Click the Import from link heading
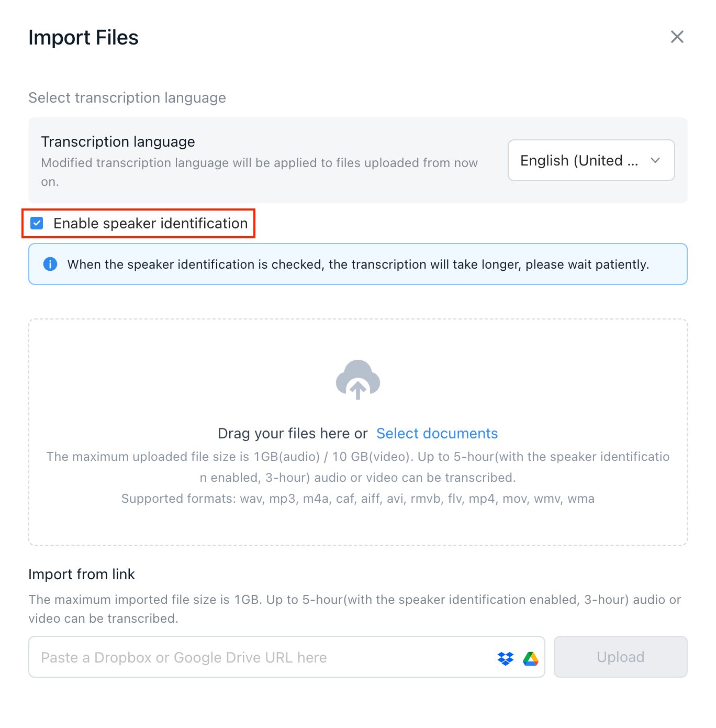The width and height of the screenshot is (716, 728). [82, 575]
